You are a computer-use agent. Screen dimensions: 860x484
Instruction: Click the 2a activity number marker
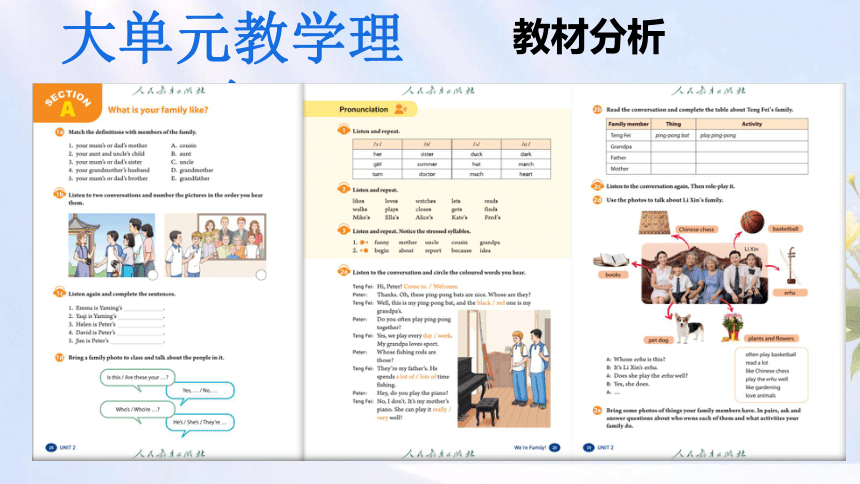[x=343, y=271]
